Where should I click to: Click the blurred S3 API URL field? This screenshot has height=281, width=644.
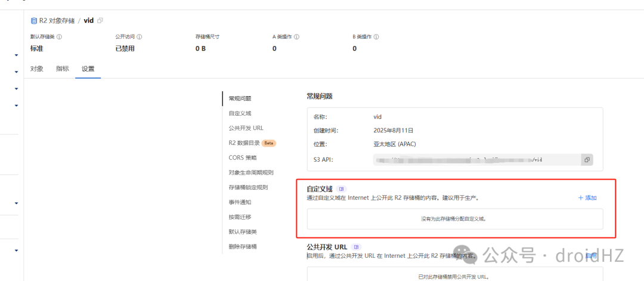point(477,160)
